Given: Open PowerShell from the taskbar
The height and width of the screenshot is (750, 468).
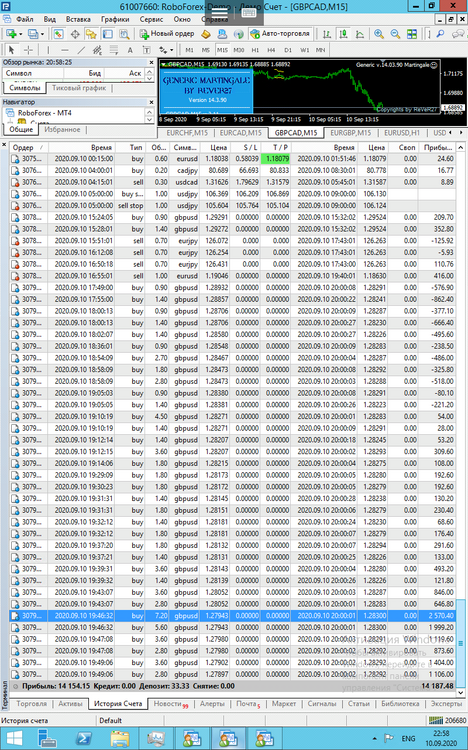Looking at the screenshot, I should [84, 739].
